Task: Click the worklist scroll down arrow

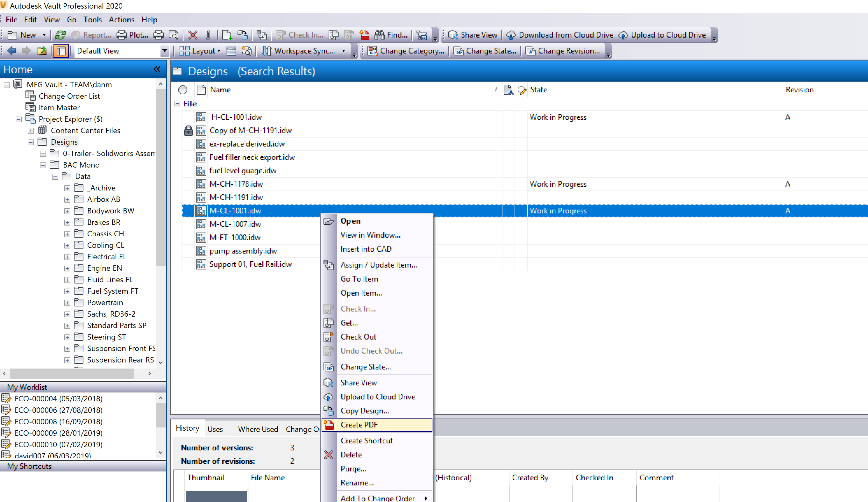Action: [160, 452]
